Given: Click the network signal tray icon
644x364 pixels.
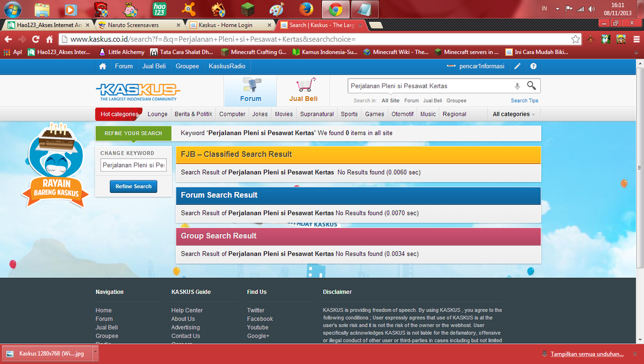Looking at the screenshot, I should (x=581, y=9).
